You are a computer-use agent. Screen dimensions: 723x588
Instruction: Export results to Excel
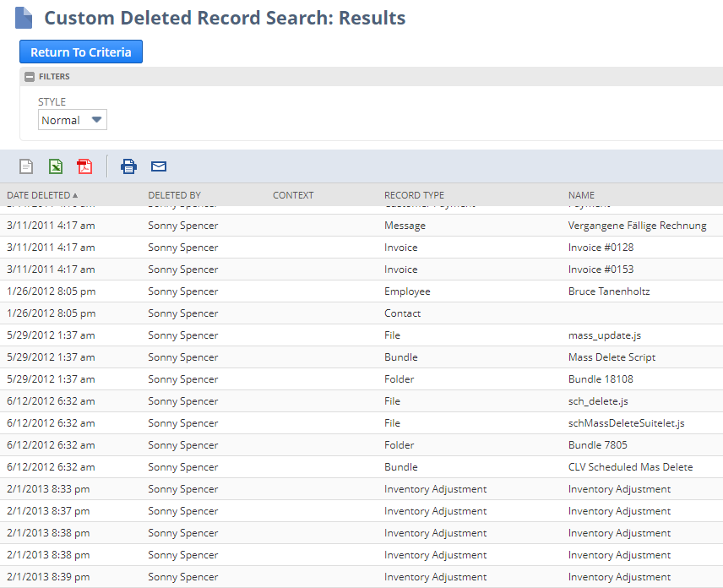[56, 166]
